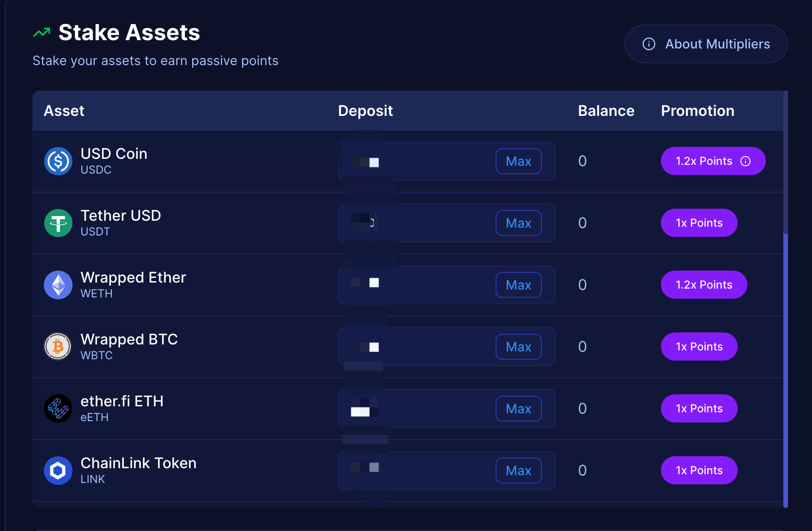
Task: Click the asset table vertical scrollbar
Action: tap(786, 299)
